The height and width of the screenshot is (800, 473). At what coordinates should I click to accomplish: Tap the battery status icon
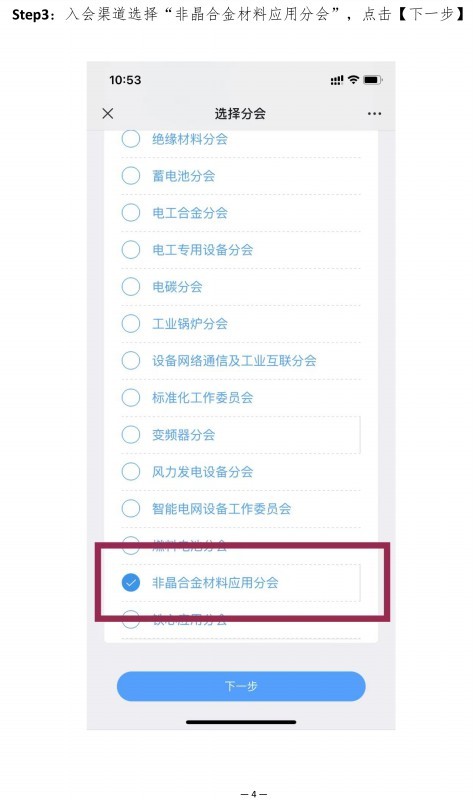point(372,80)
